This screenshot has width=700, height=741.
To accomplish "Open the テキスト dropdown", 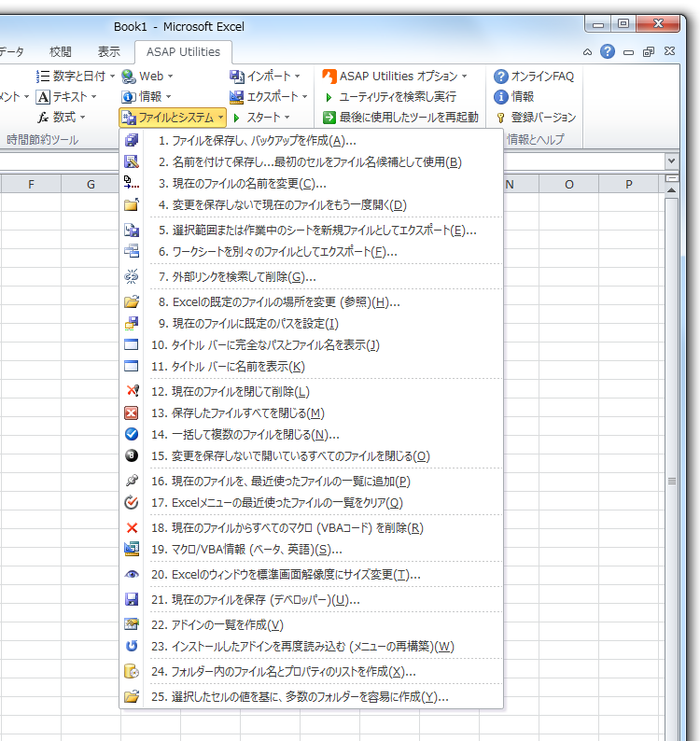I will 93,97.
